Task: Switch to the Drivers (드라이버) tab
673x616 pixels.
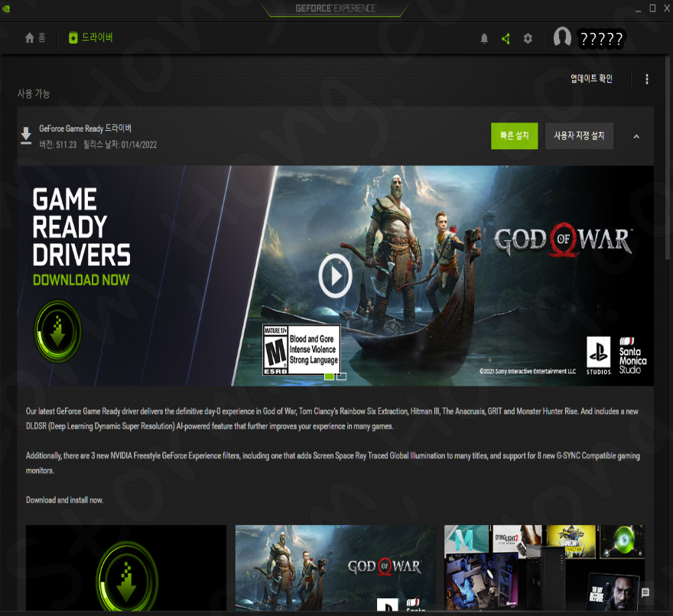Action: (90, 37)
